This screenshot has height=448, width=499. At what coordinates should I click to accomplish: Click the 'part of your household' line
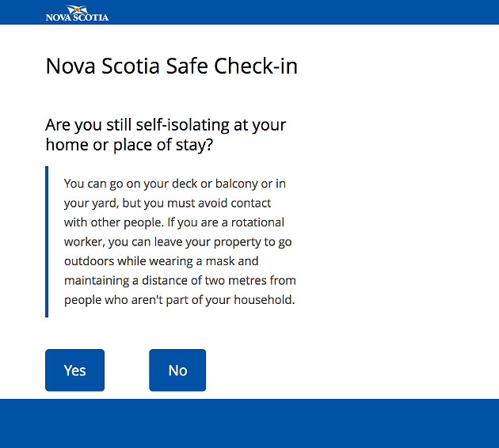tap(180, 300)
